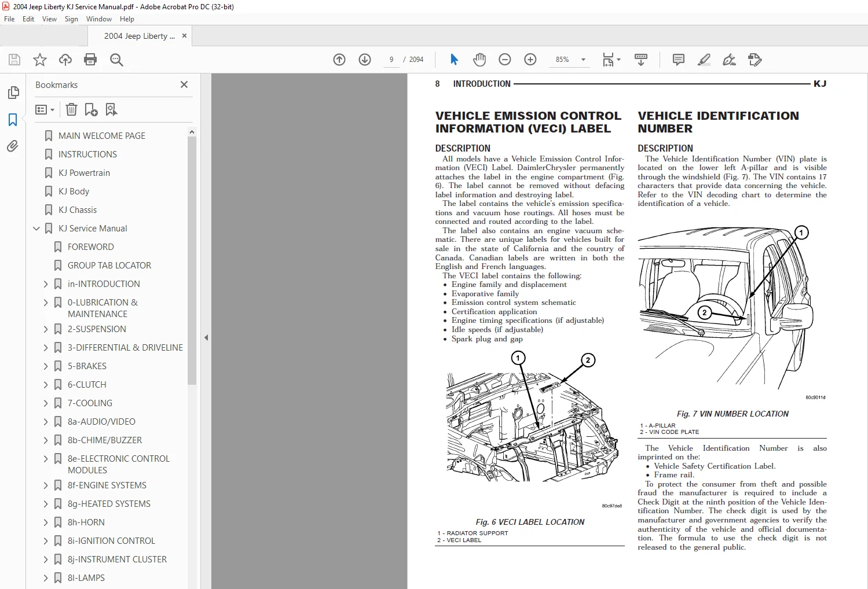Viewport: 868px width, 589px height.
Task: Select the 8h-HORN bookmark
Action: [86, 522]
